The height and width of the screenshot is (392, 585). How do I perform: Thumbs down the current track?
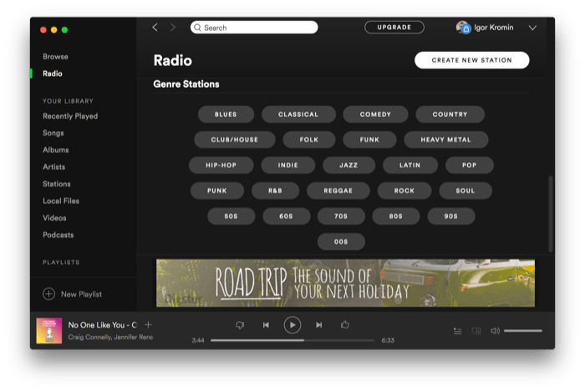point(240,325)
